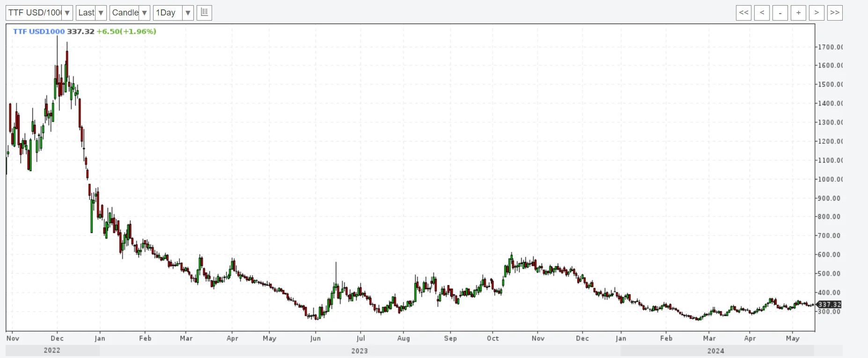Click the 337.32 current price marker
The image size is (868, 358).
(x=829, y=305)
